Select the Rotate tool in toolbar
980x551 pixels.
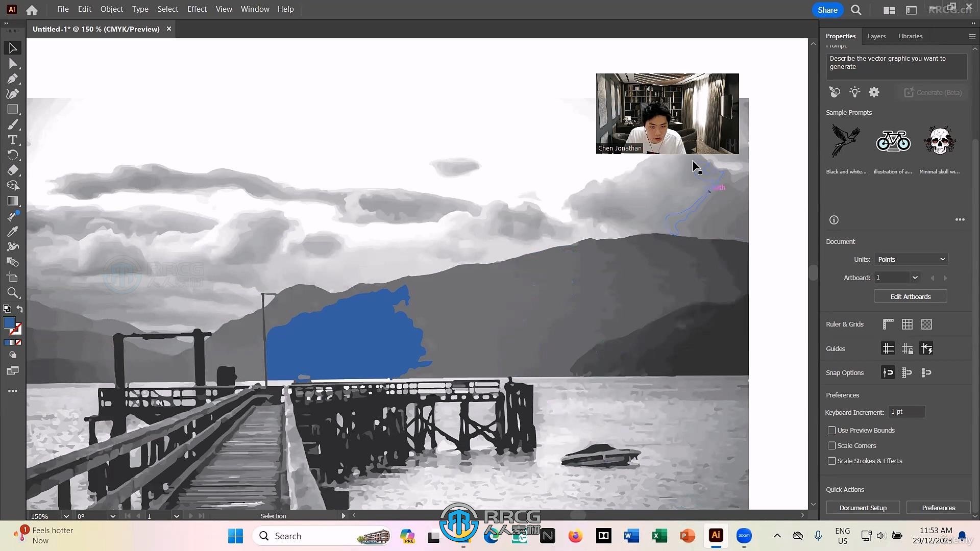12,155
